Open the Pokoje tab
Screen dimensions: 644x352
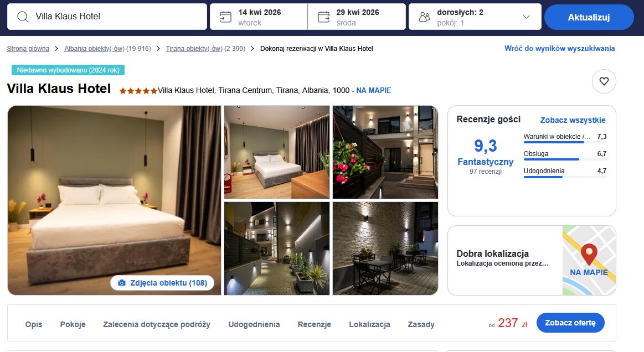(73, 324)
